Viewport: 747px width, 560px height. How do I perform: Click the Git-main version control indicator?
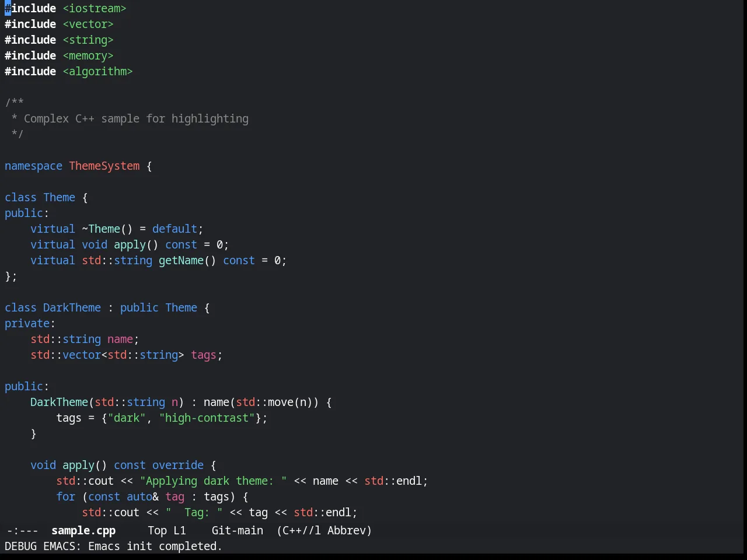[237, 530]
